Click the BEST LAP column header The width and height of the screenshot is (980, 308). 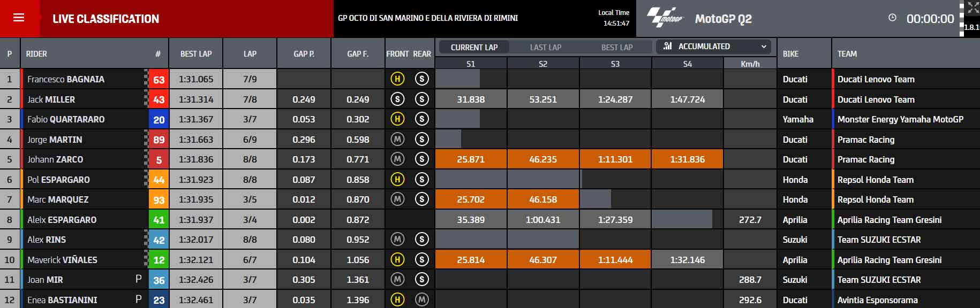(x=196, y=53)
